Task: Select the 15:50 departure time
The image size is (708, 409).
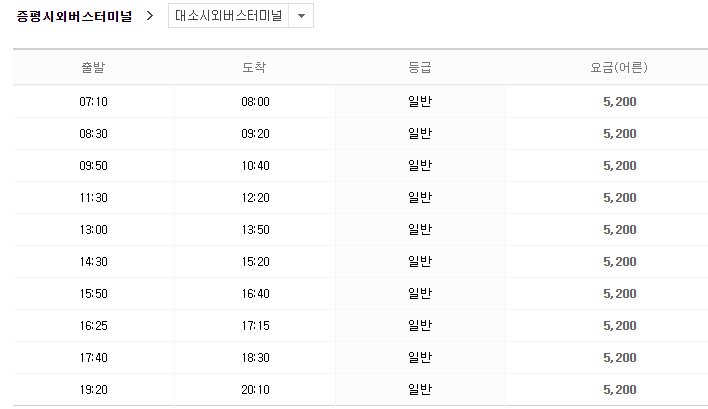Action: tap(93, 294)
